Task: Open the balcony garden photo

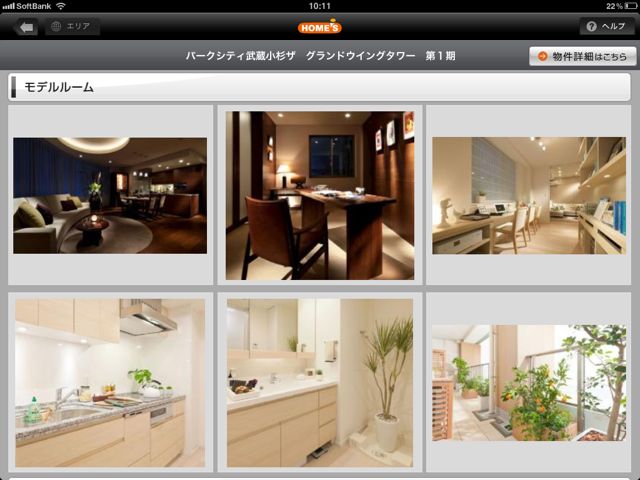Action: coord(529,383)
